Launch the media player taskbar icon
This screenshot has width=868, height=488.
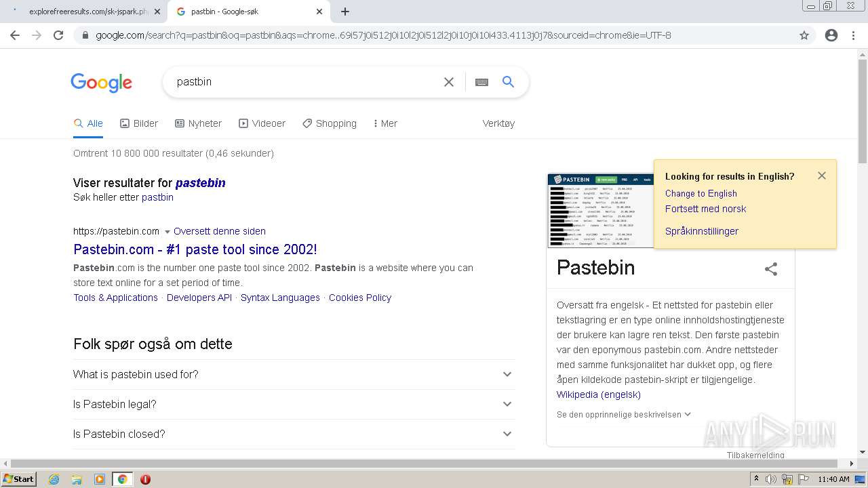tap(100, 479)
